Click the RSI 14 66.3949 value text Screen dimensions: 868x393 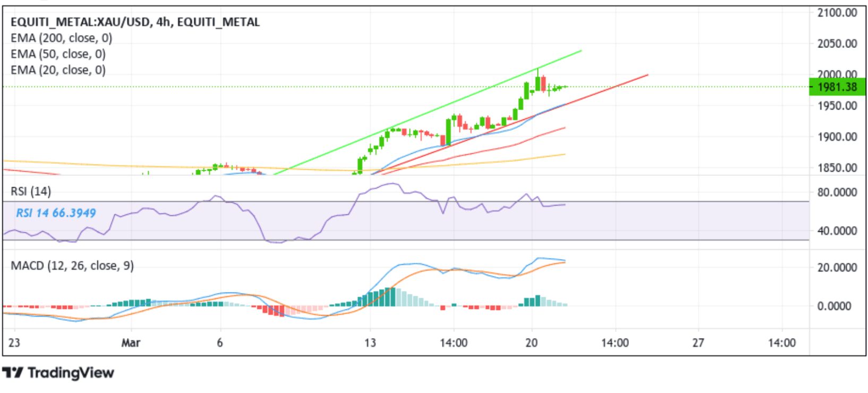(x=56, y=213)
